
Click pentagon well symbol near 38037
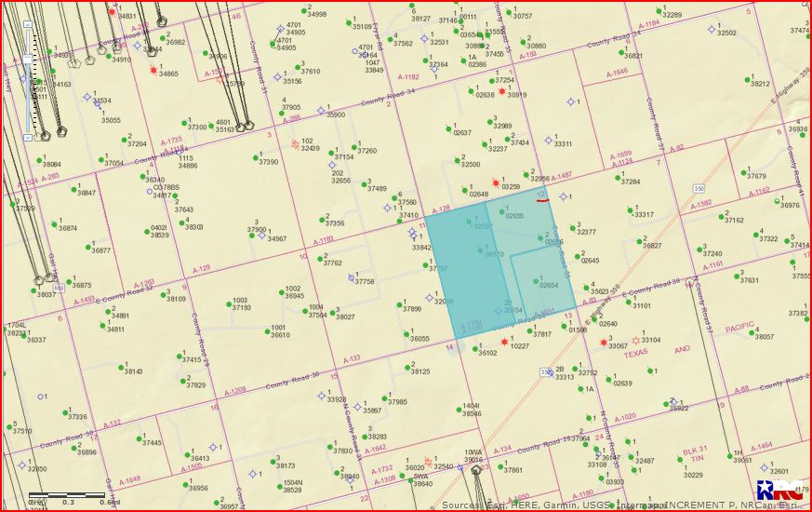point(39,281)
